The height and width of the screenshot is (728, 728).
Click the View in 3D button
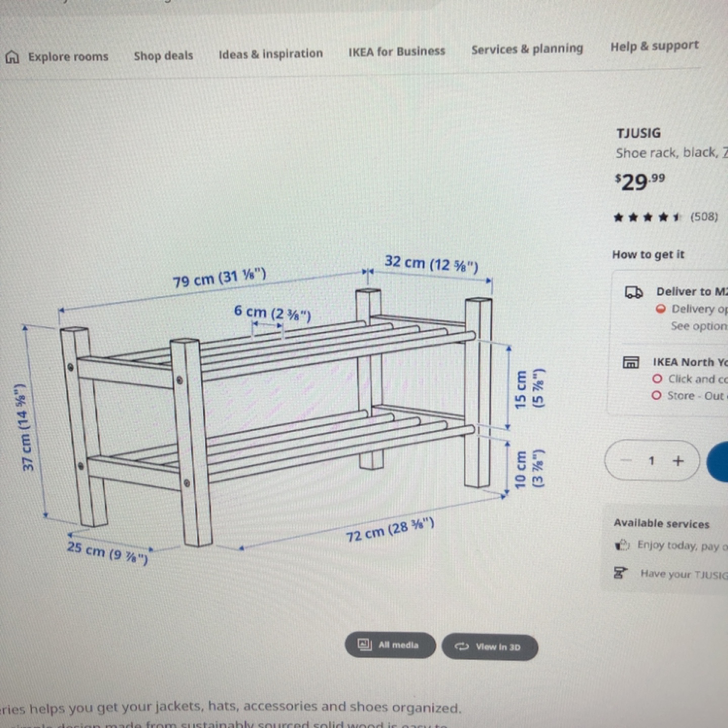(x=489, y=647)
